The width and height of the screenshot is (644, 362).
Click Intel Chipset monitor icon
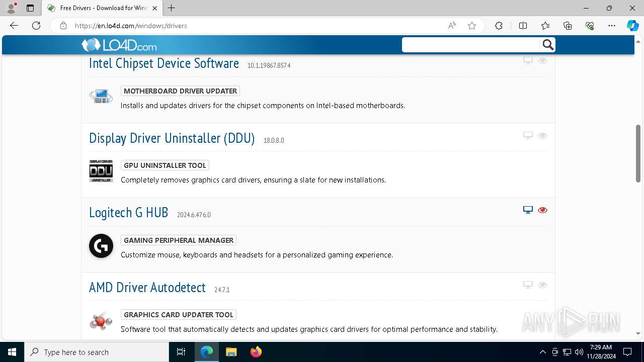click(528, 60)
